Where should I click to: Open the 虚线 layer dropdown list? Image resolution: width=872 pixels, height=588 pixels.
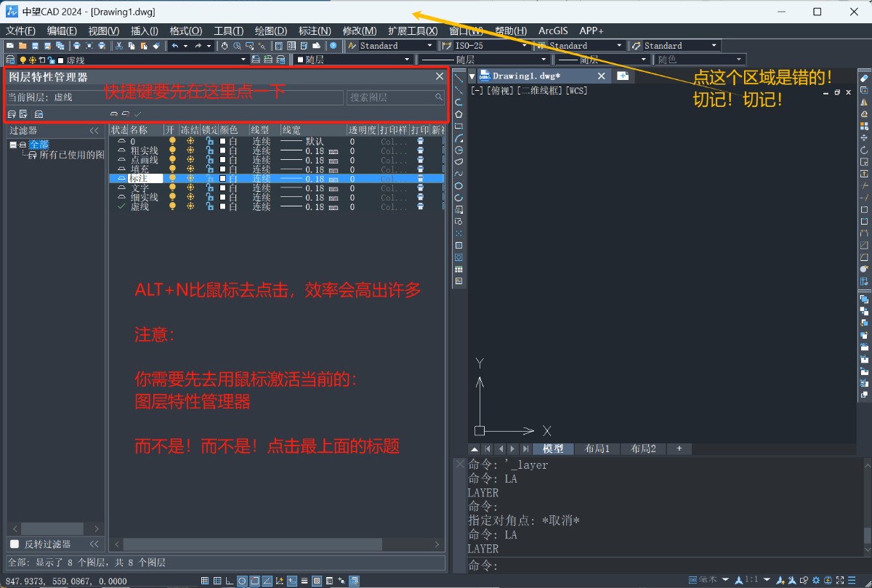(x=243, y=60)
